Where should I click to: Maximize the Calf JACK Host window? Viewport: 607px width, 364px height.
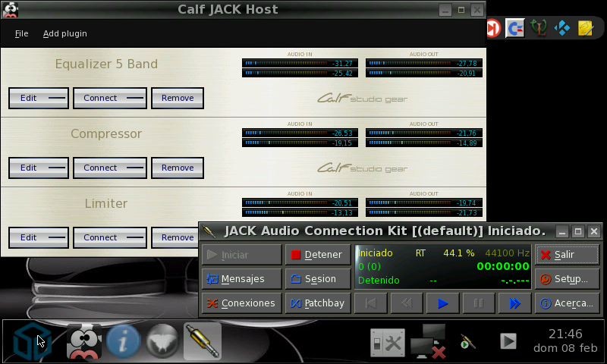point(461,10)
